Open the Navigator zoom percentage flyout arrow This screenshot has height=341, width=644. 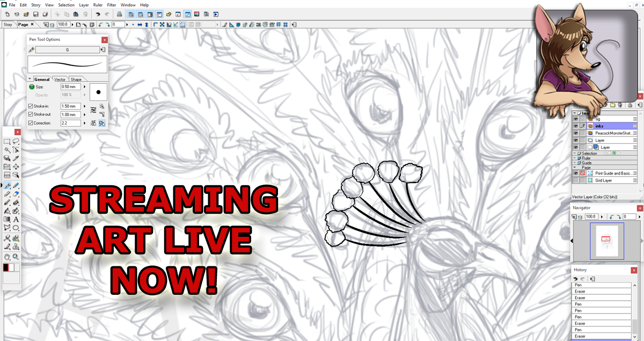click(602, 217)
